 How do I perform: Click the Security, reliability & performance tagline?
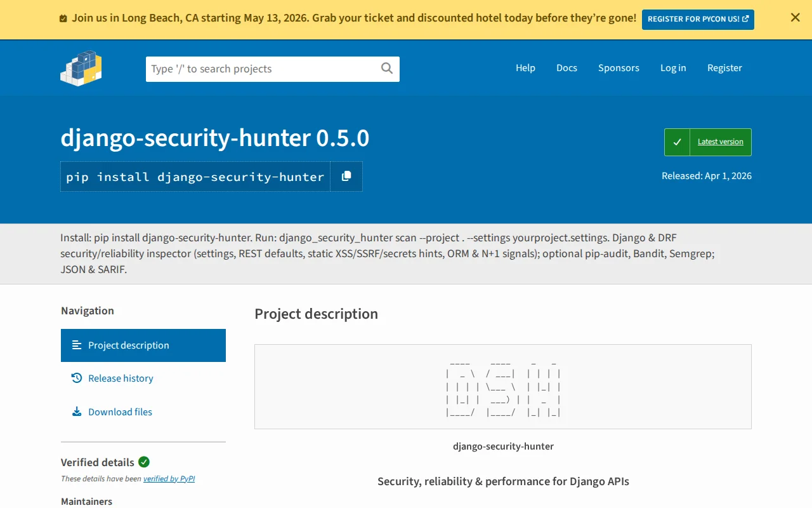point(503,481)
